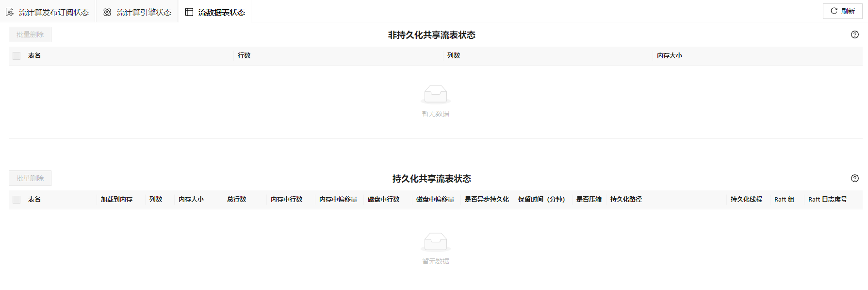Open help icon for 持久化共享流表状态
The height and width of the screenshot is (290, 868).
[x=854, y=178]
